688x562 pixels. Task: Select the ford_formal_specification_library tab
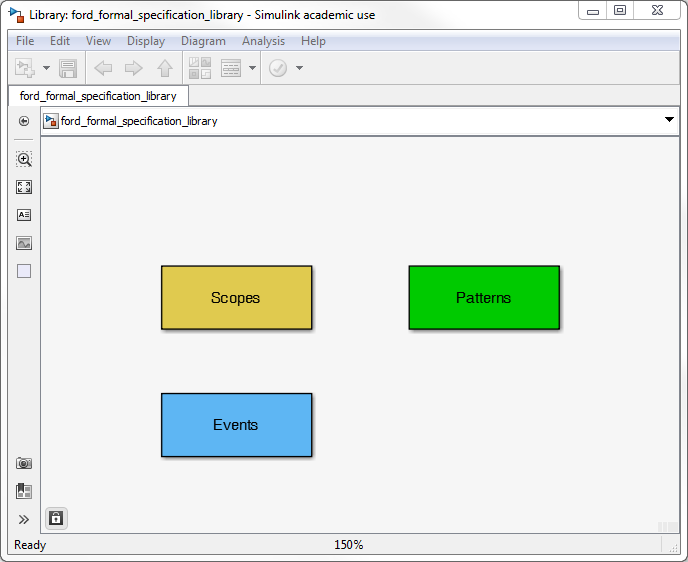pyautogui.click(x=98, y=96)
